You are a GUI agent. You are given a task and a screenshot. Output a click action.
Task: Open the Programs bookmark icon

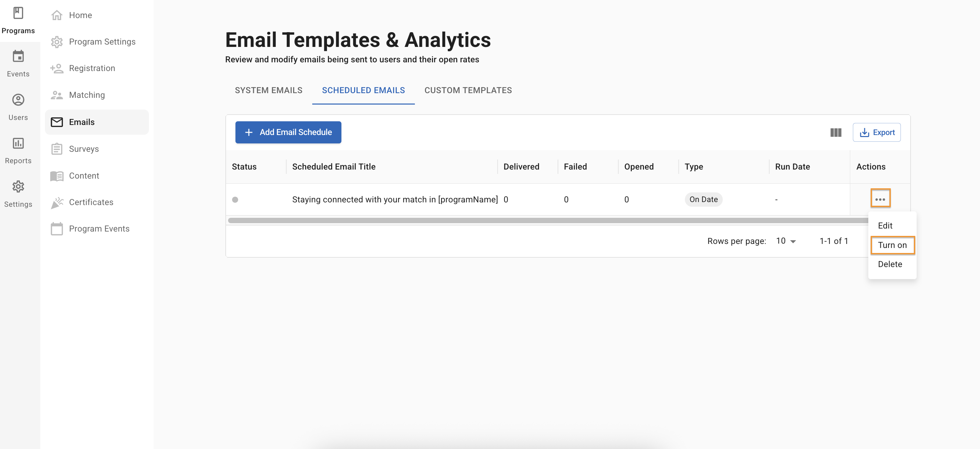tap(18, 13)
